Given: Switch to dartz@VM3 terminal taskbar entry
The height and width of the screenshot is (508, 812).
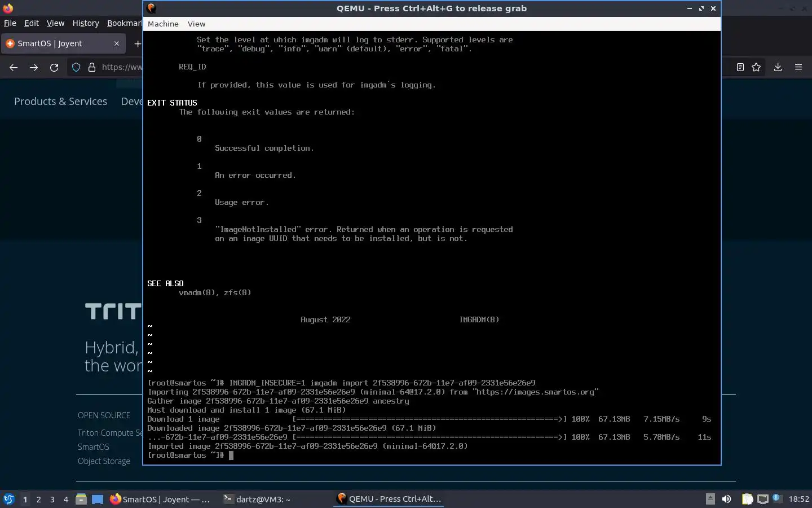Looking at the screenshot, I should click(x=258, y=499).
